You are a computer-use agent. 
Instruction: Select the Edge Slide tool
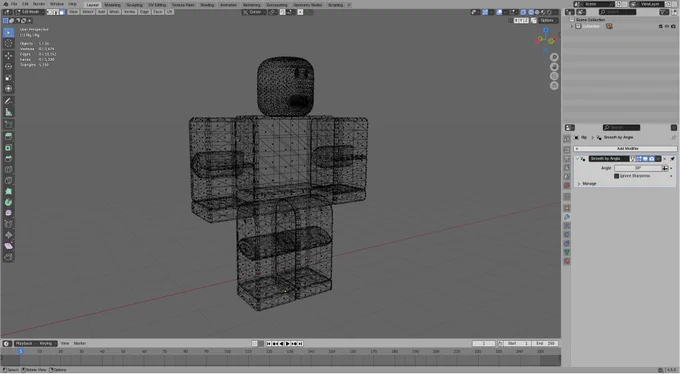8,224
